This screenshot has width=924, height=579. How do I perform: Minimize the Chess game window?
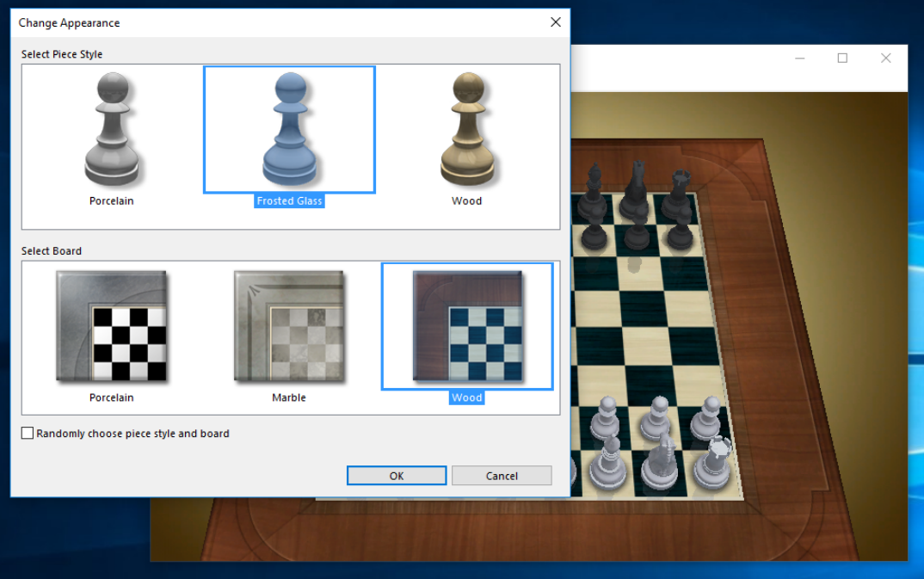[x=799, y=59]
